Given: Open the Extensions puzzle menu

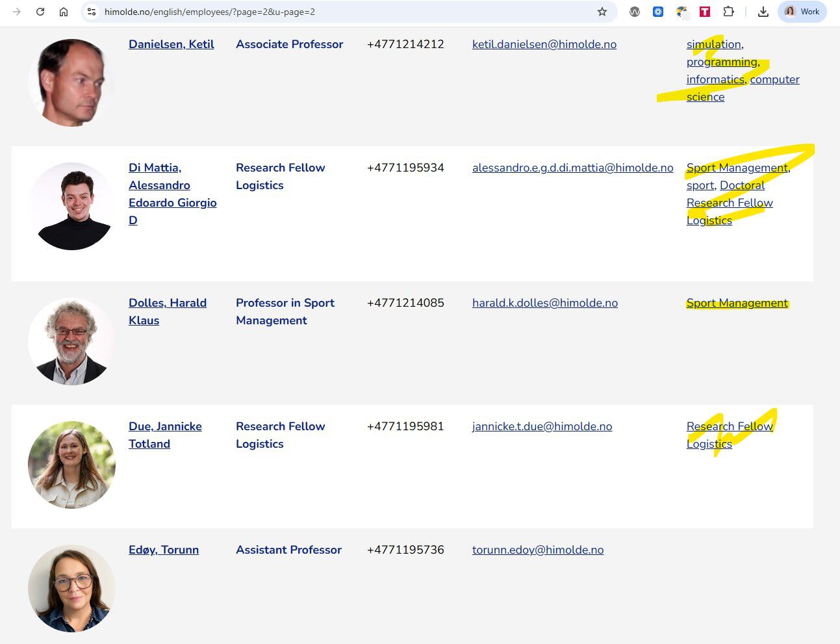Looking at the screenshot, I should (728, 12).
